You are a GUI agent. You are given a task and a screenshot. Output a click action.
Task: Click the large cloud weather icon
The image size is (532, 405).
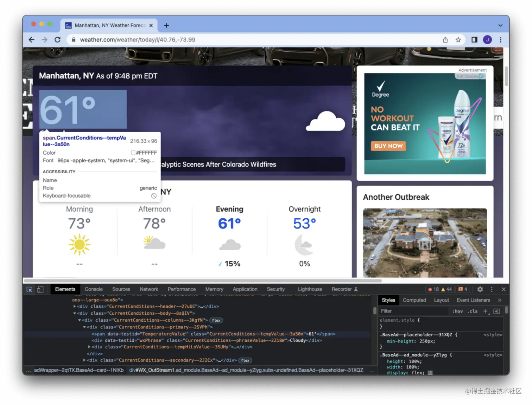point(325,122)
